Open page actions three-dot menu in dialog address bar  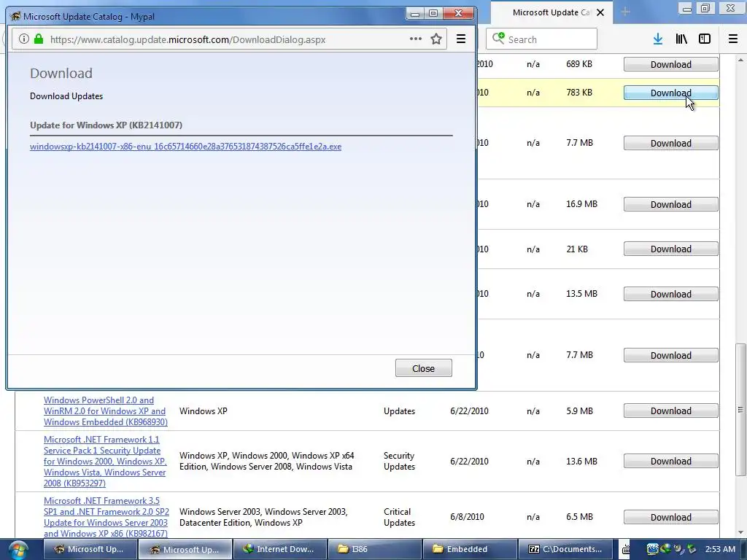[x=415, y=39]
